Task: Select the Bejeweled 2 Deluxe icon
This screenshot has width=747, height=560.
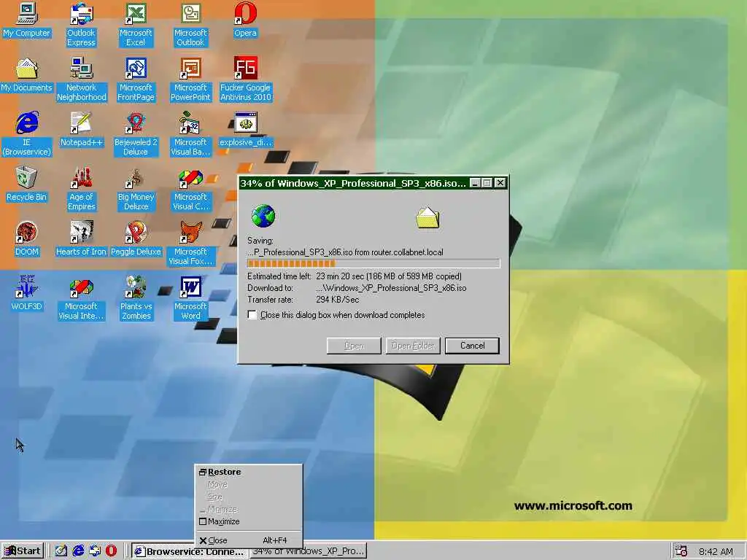Action: [136, 134]
